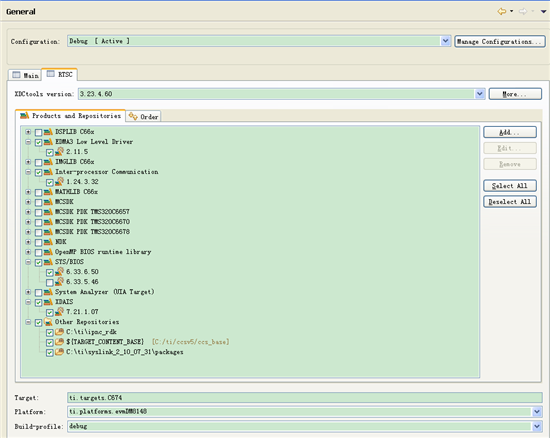Click the syslink_2_10_07_31 packages repository icon
Screen dimensions: 550x438
click(59, 352)
